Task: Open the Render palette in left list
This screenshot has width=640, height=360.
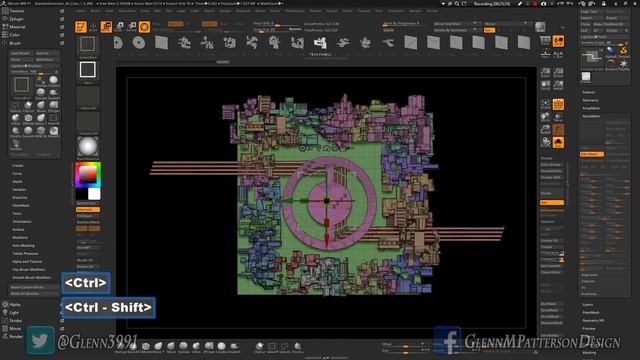Action: pos(16,336)
